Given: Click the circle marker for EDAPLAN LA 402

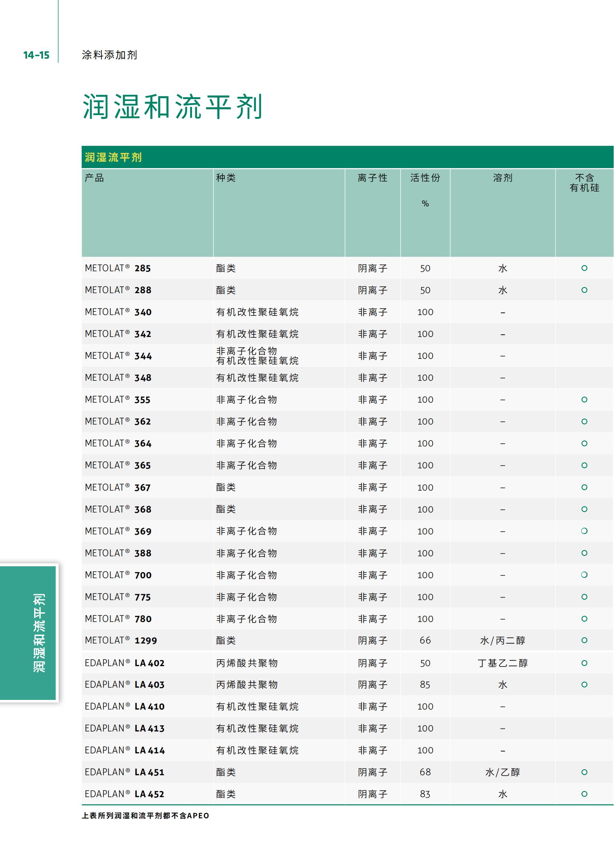Looking at the screenshot, I should point(584,663).
